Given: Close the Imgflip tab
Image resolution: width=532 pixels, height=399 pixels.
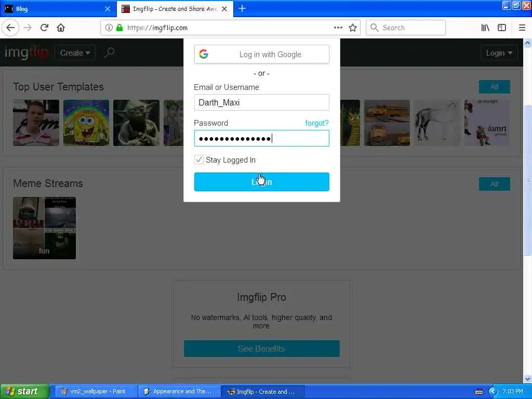Looking at the screenshot, I should [x=224, y=9].
